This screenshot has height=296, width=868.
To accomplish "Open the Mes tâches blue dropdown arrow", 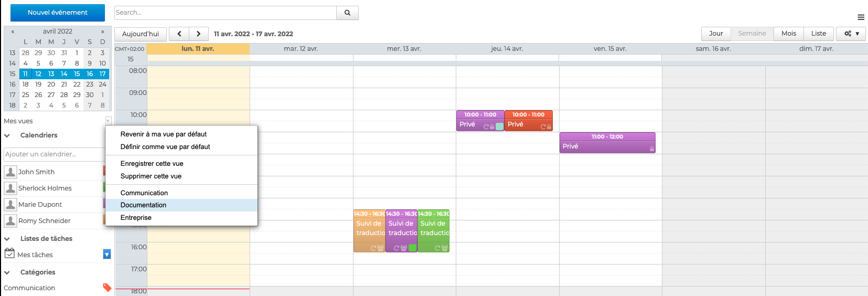I will [x=107, y=255].
